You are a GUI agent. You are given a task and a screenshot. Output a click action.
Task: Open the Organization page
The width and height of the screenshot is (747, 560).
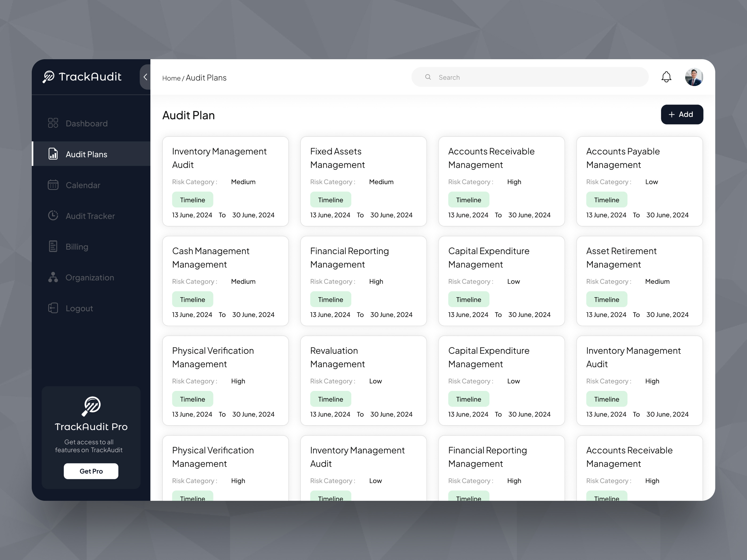click(89, 277)
